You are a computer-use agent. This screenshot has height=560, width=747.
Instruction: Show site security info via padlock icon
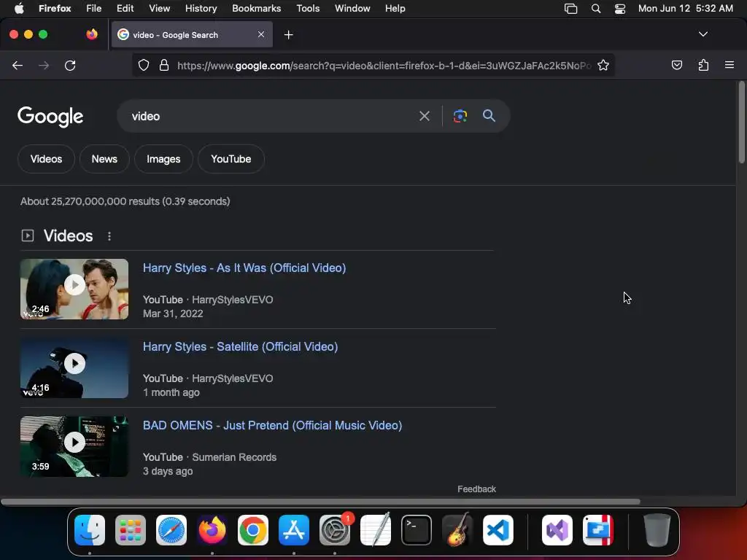pos(164,65)
